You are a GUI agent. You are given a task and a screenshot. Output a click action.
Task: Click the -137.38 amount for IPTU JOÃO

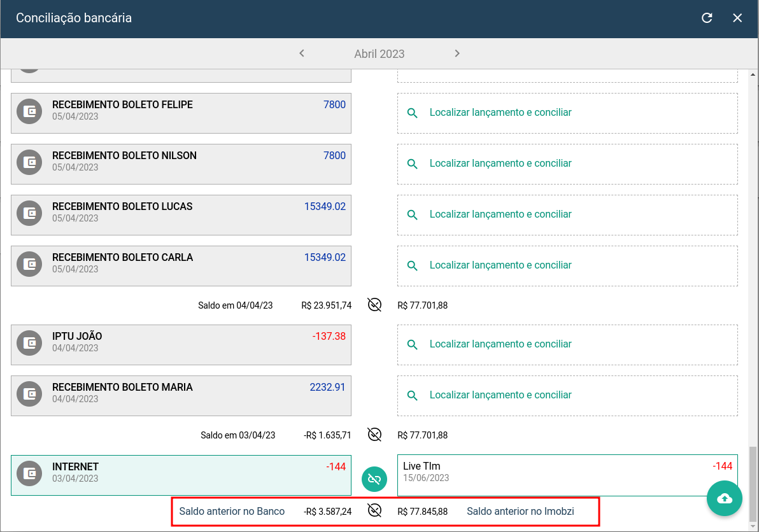329,336
